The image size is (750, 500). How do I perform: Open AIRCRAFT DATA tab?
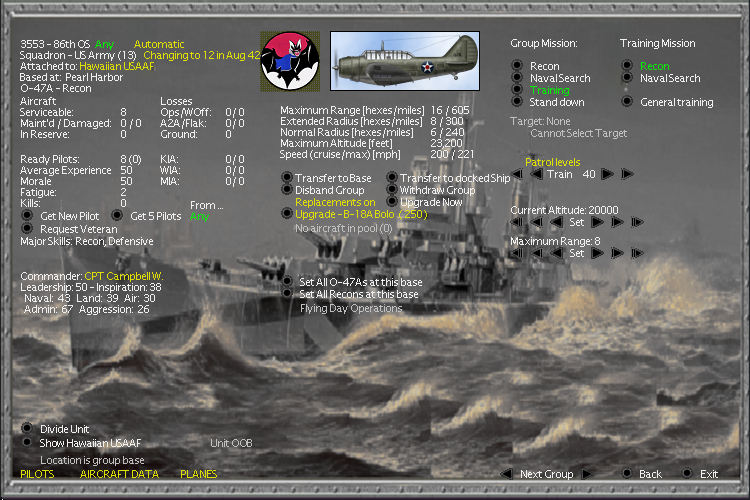119,474
